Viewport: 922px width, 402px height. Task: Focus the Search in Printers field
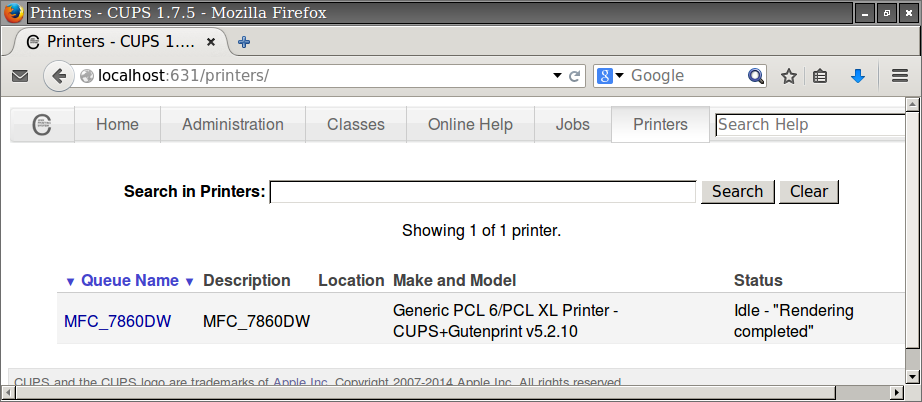tap(483, 192)
